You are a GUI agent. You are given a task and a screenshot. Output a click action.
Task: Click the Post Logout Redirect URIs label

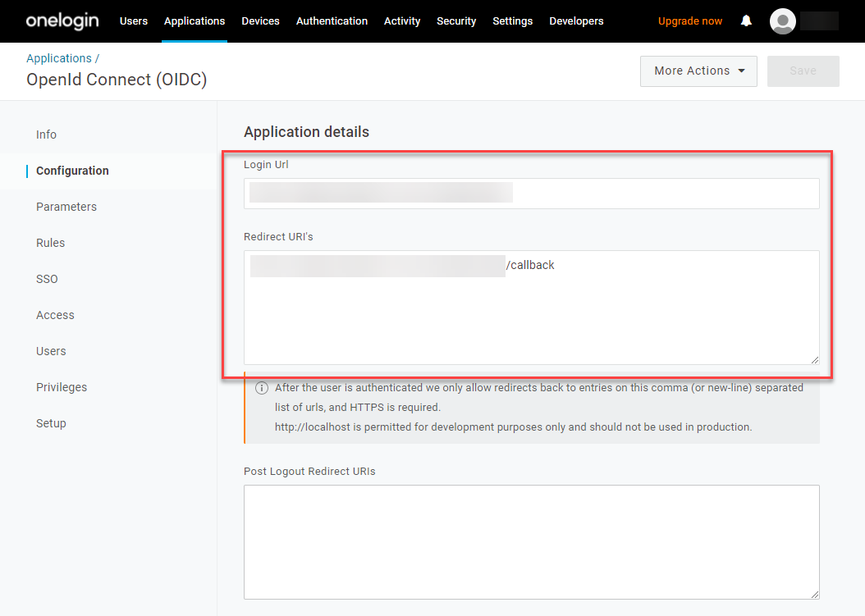click(x=309, y=472)
